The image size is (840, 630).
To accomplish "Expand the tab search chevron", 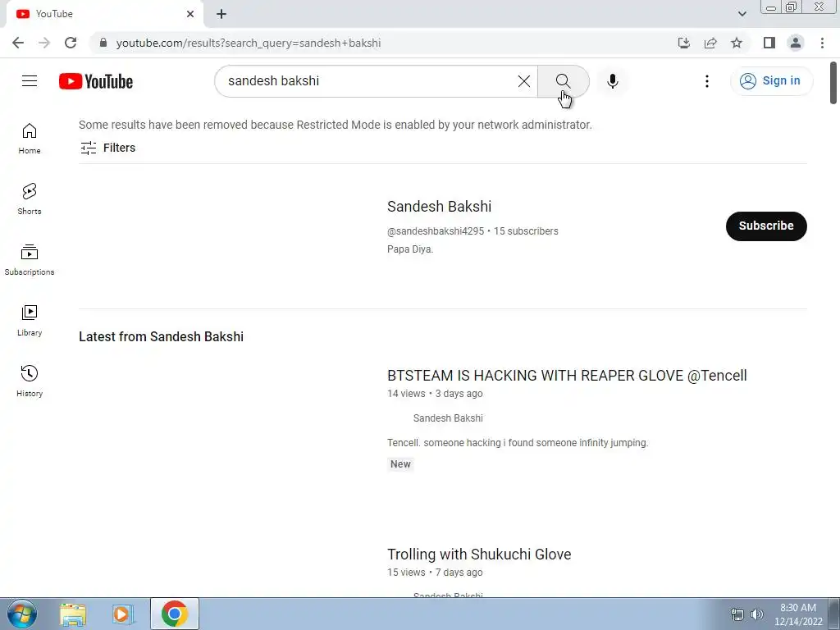I will click(742, 14).
